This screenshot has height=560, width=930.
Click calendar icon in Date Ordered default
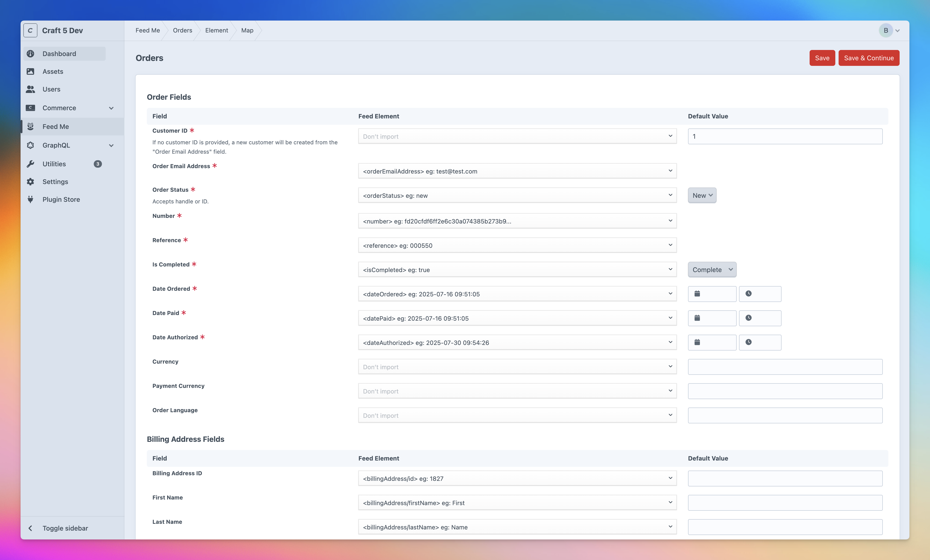tap(697, 294)
